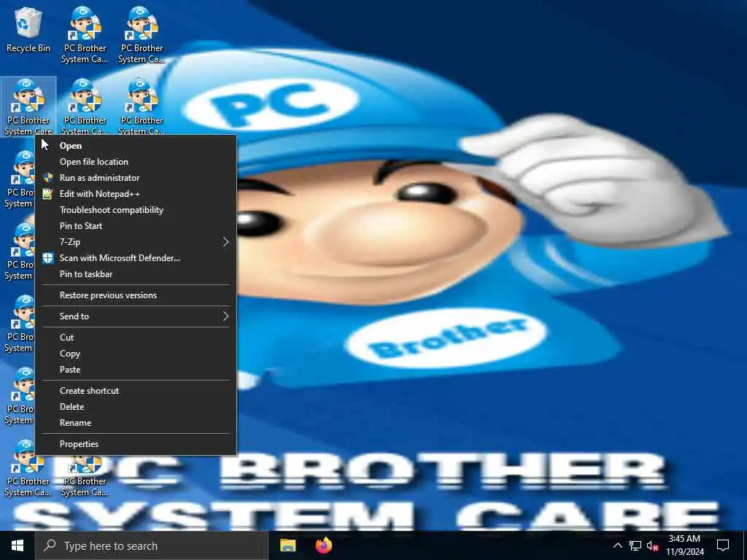Select Restore previous versions
Viewport: 747px width, 560px height.
(136, 295)
